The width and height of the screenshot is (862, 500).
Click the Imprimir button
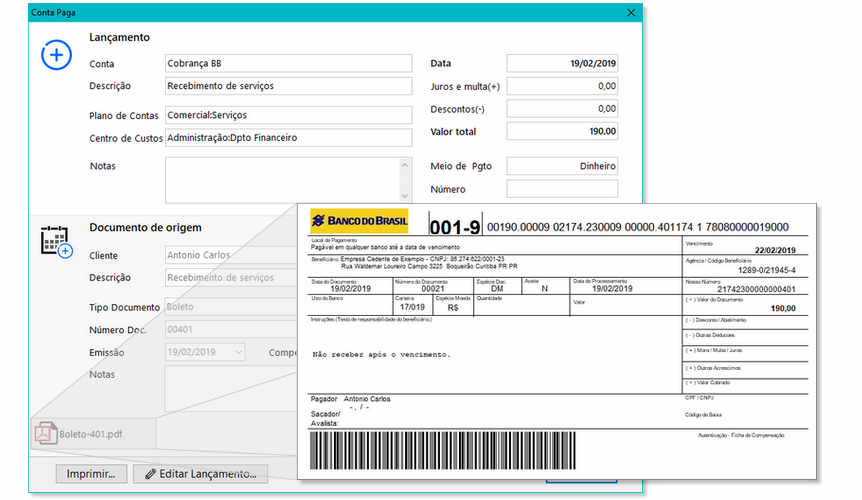(x=91, y=474)
